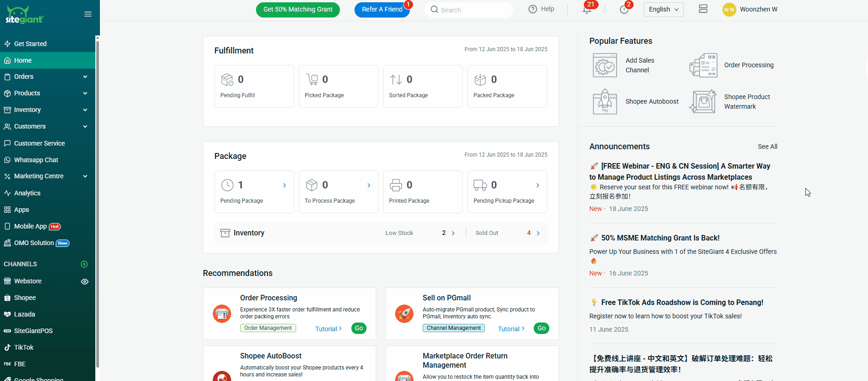This screenshot has width=868, height=381.
Task: Open the English language dropdown
Action: [664, 9]
